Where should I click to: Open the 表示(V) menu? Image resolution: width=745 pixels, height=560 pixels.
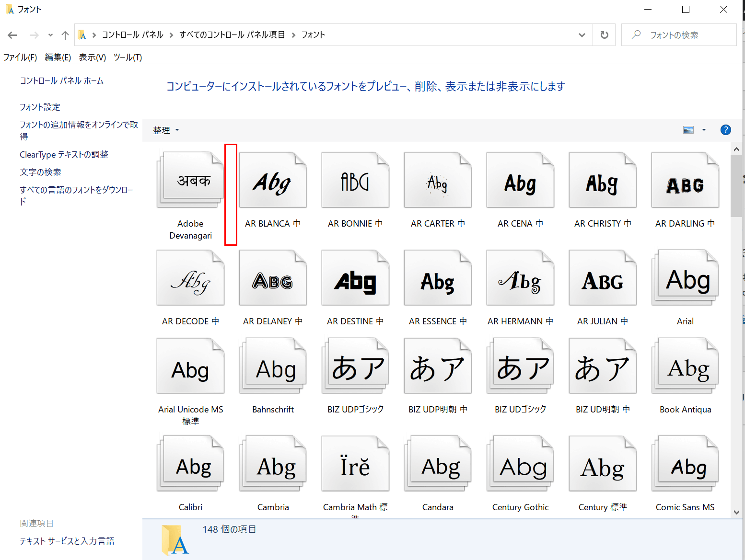click(93, 57)
